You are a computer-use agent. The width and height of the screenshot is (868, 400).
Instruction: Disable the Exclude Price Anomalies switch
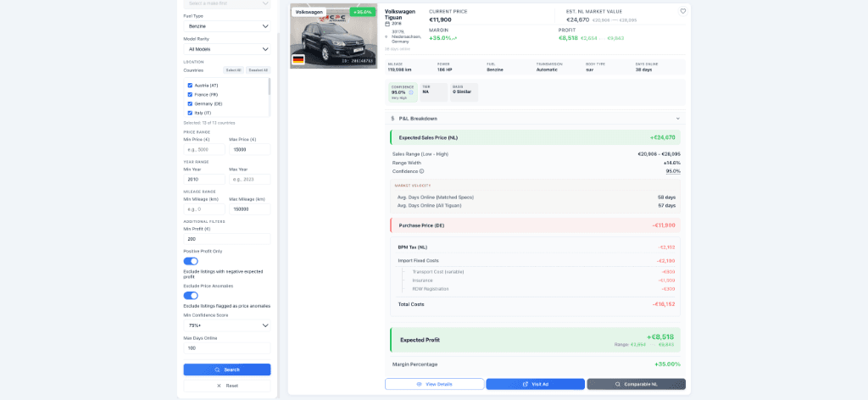point(191,296)
